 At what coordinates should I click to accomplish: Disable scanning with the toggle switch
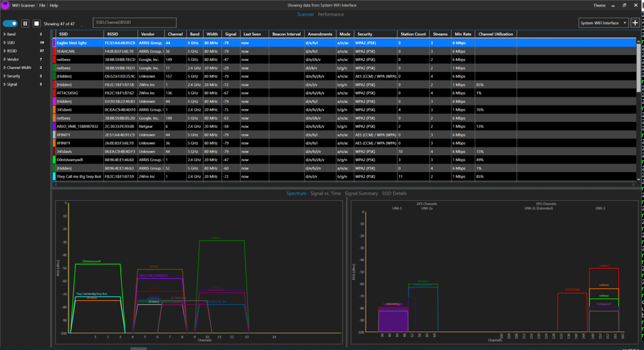[9, 23]
